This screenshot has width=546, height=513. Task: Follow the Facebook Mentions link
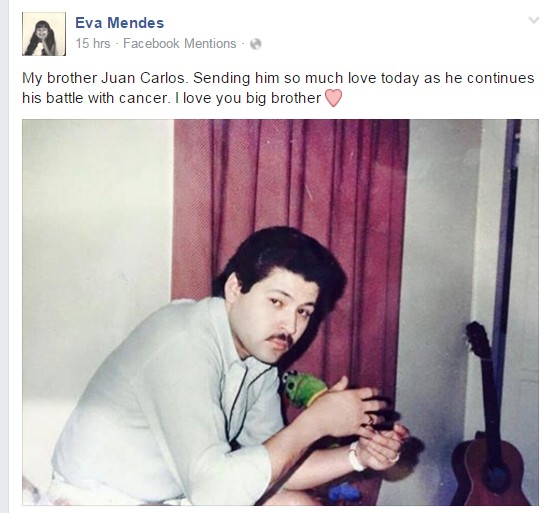(180, 44)
